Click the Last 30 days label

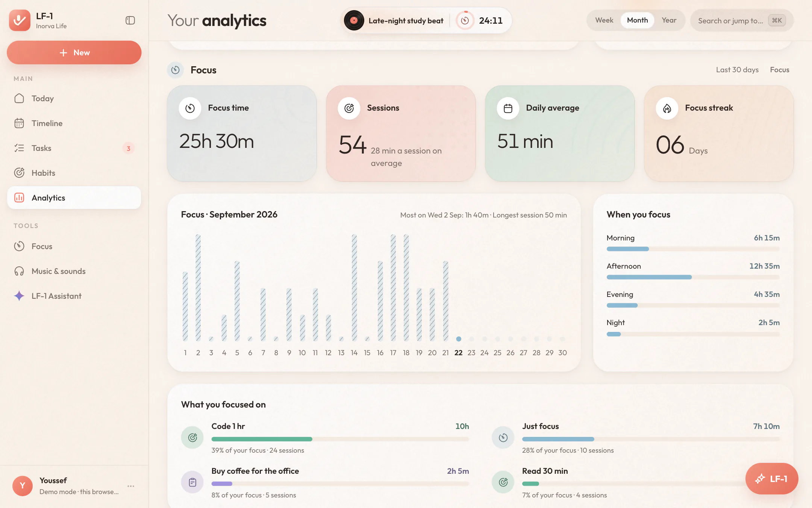point(737,70)
